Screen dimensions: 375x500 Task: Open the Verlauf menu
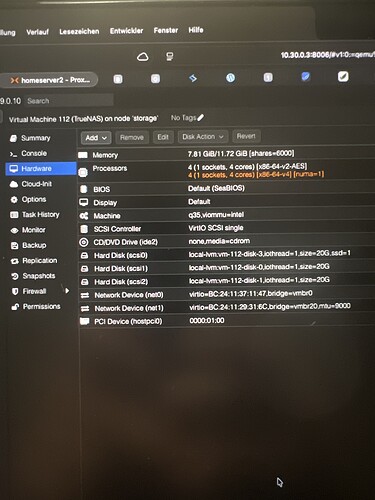[37, 32]
